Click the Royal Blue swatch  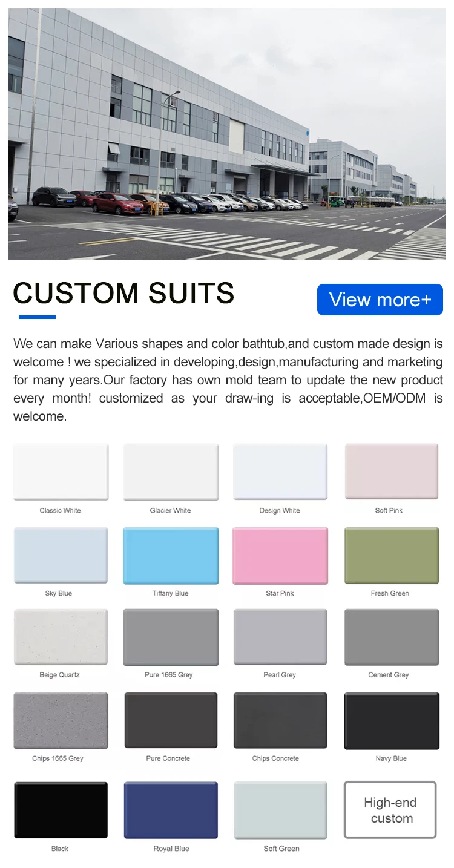point(171,810)
